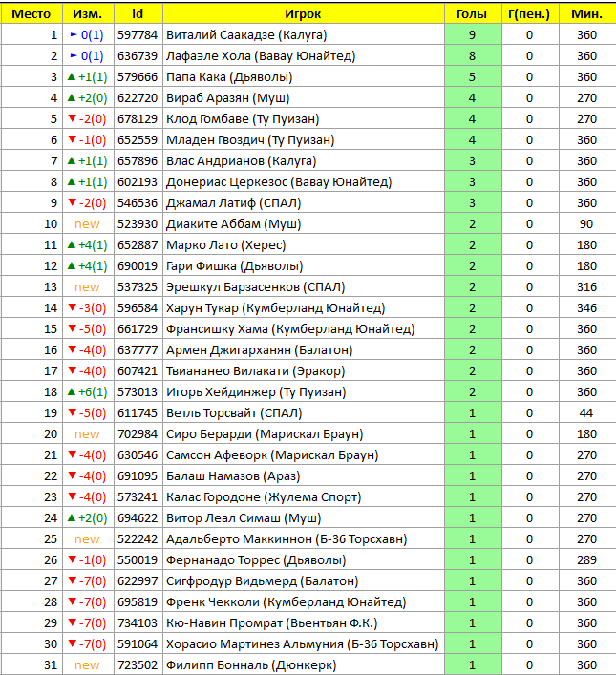Select the Место column header
Screen dimensions: 616x675
pos(32,13)
